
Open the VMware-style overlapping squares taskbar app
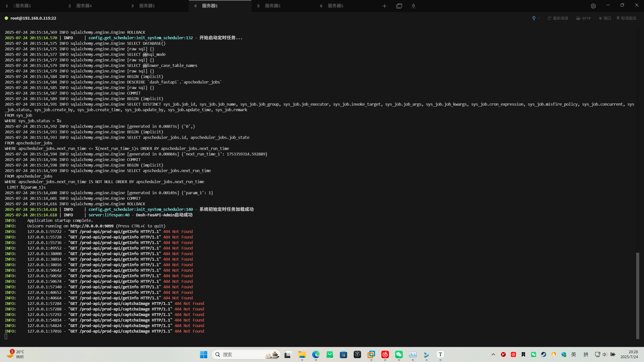coord(371,354)
